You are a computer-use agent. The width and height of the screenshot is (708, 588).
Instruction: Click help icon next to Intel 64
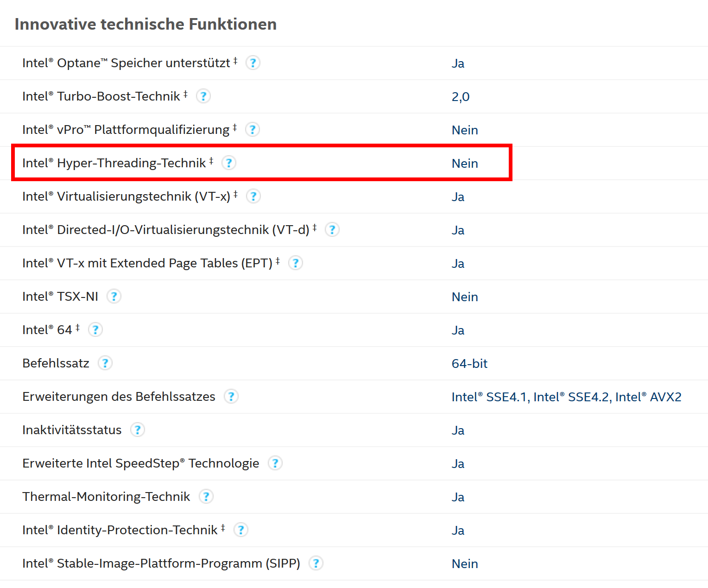pyautogui.click(x=95, y=329)
